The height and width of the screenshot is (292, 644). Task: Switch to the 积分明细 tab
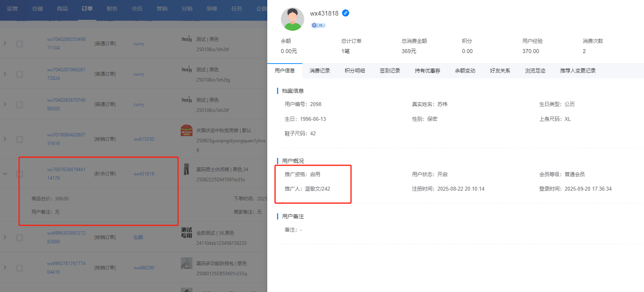click(x=355, y=71)
